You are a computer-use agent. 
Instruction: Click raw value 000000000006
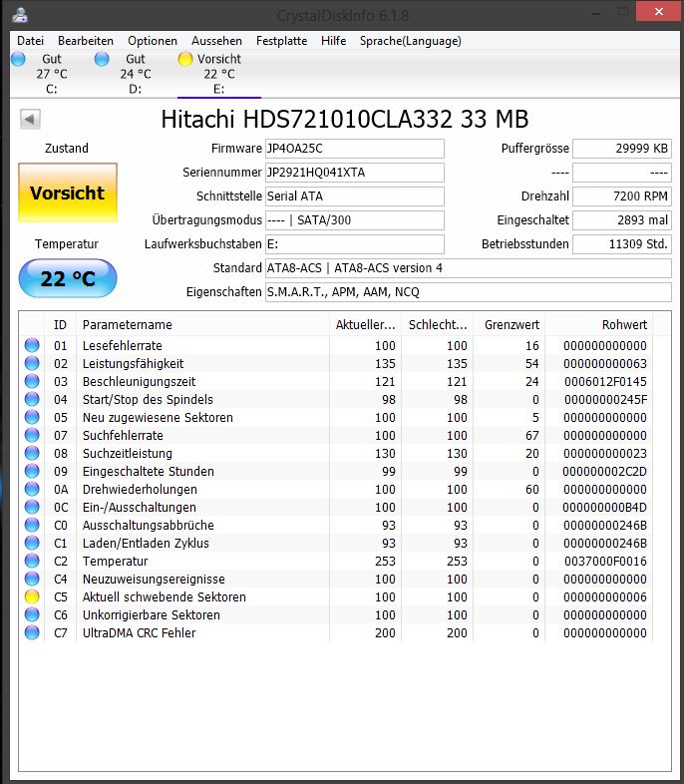[x=605, y=597]
